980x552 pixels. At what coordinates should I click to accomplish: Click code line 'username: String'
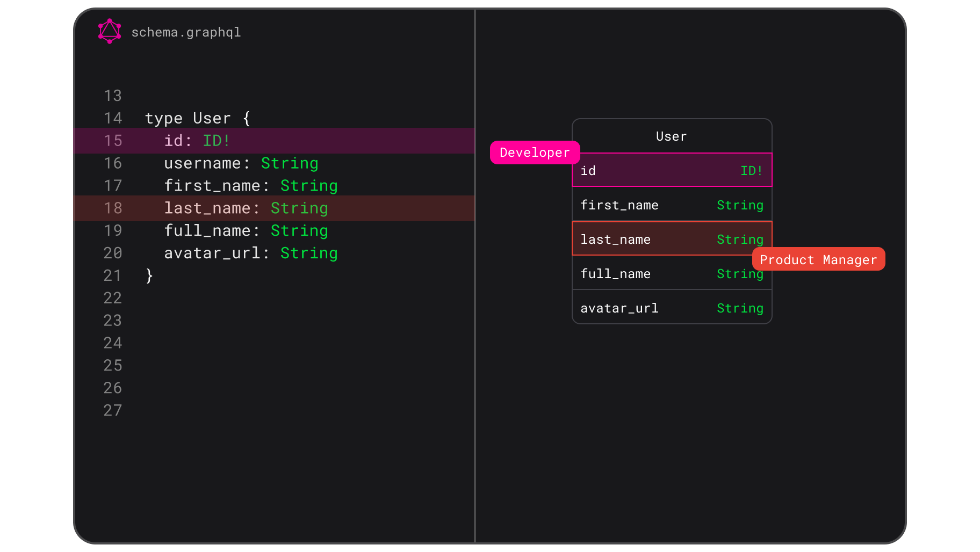click(x=241, y=163)
